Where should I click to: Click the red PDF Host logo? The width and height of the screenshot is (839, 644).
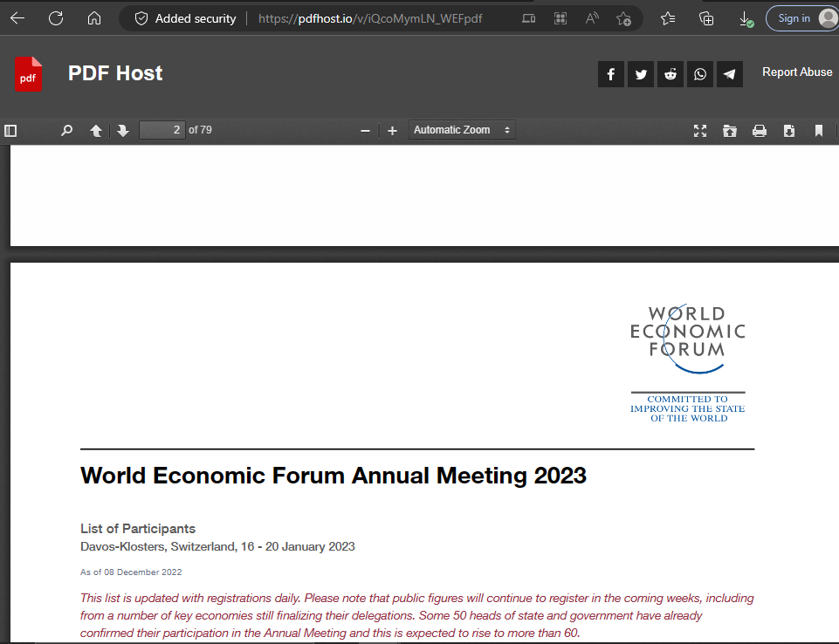[x=28, y=74]
